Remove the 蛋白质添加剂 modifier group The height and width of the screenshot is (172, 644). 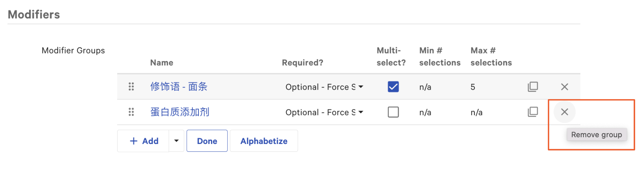tap(564, 112)
